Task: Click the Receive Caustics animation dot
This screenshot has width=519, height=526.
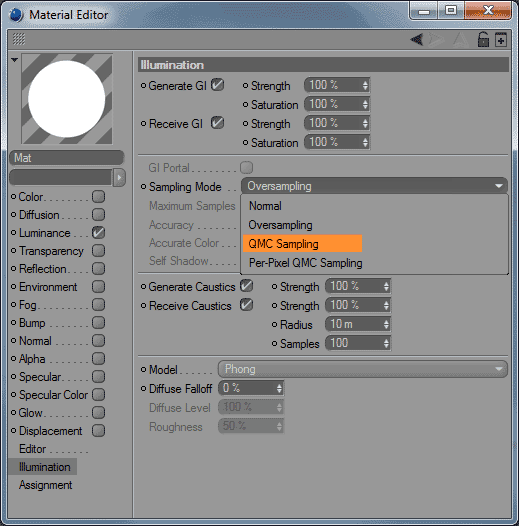Action: tap(143, 306)
